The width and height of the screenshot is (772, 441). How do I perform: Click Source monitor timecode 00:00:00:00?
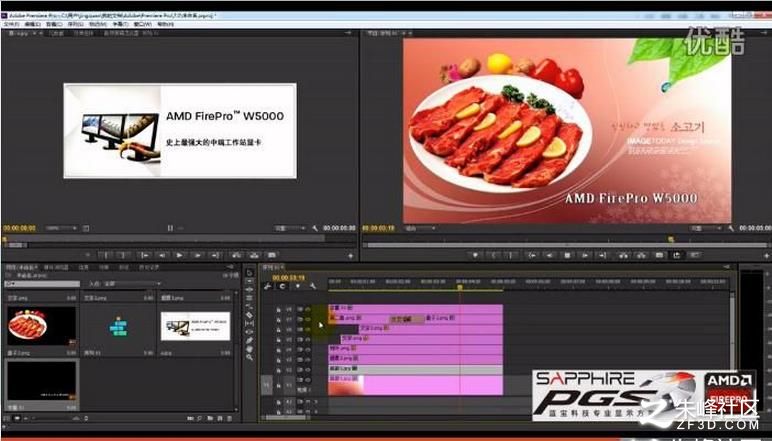click(x=19, y=228)
